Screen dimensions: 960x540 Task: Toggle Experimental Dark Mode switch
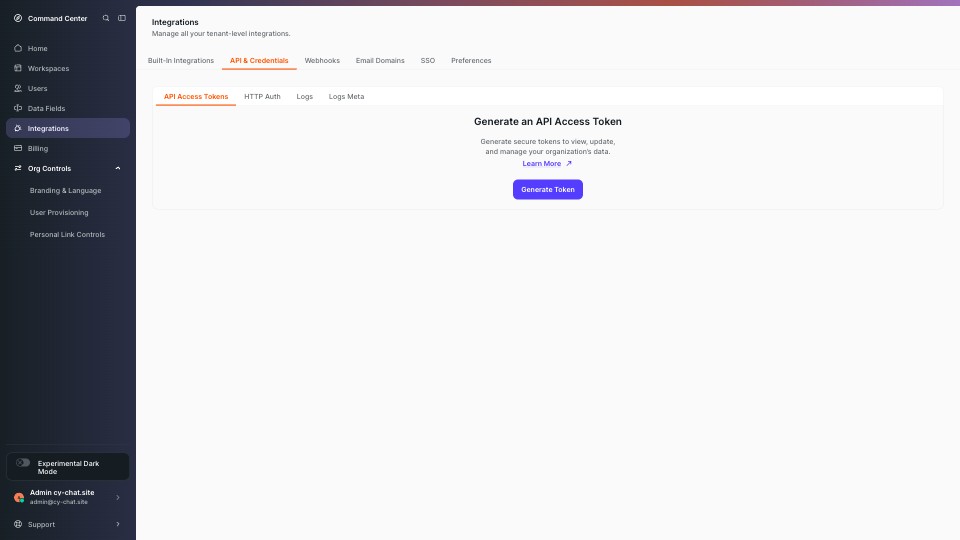23,463
